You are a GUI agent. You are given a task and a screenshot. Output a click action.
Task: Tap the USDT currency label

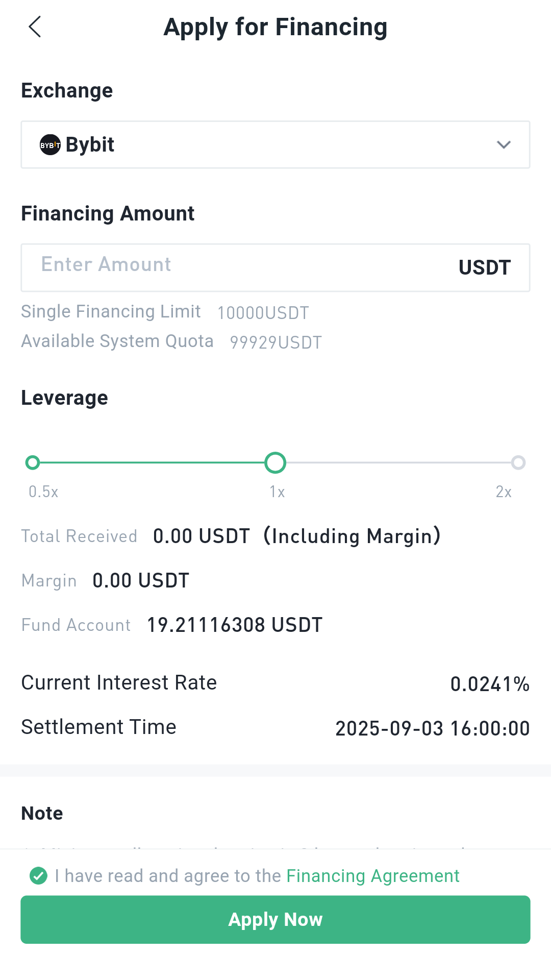click(x=485, y=267)
